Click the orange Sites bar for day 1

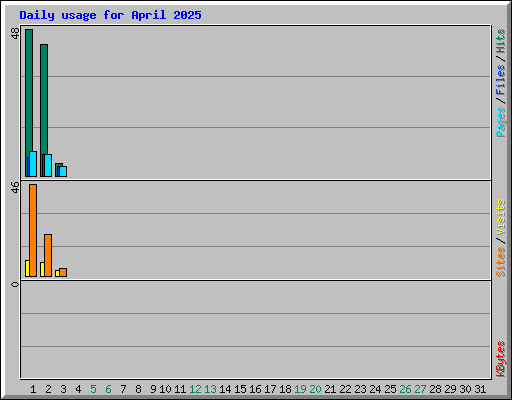pos(33,230)
